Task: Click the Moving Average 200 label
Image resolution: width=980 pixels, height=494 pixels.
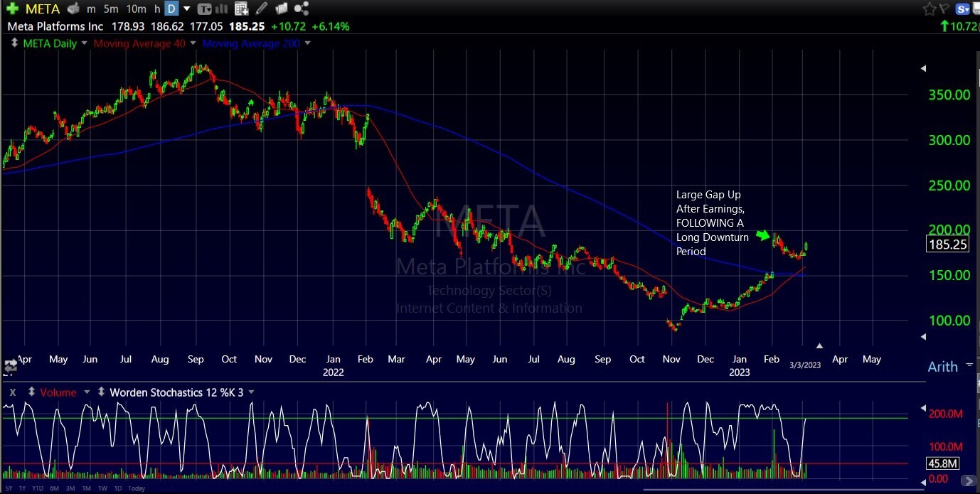Action: (251, 43)
